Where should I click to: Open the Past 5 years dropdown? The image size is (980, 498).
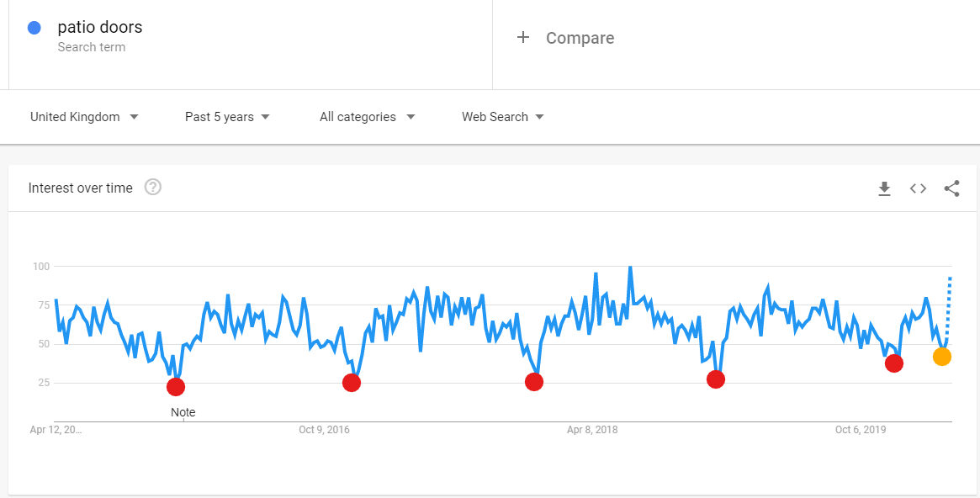point(227,117)
